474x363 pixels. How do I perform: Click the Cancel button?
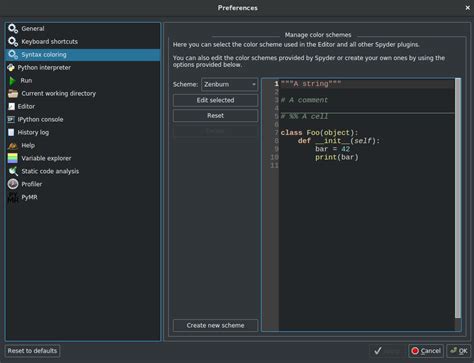click(x=426, y=351)
